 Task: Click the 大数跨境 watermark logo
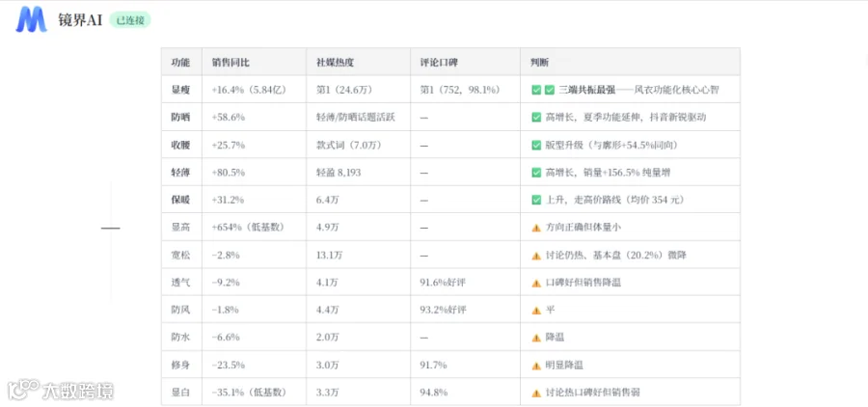61,391
